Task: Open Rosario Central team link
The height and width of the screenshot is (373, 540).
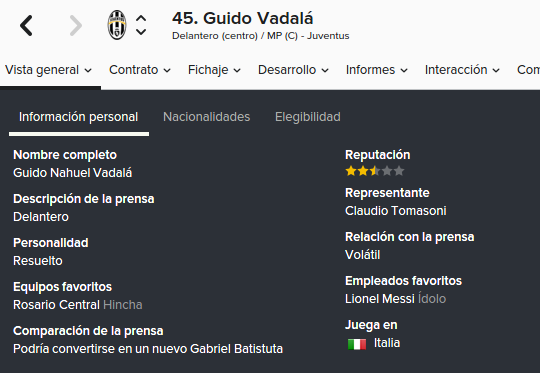Action: point(56,305)
